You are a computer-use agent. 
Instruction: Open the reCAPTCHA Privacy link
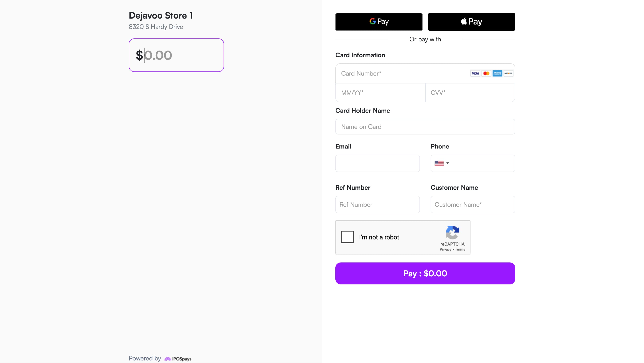[445, 249]
